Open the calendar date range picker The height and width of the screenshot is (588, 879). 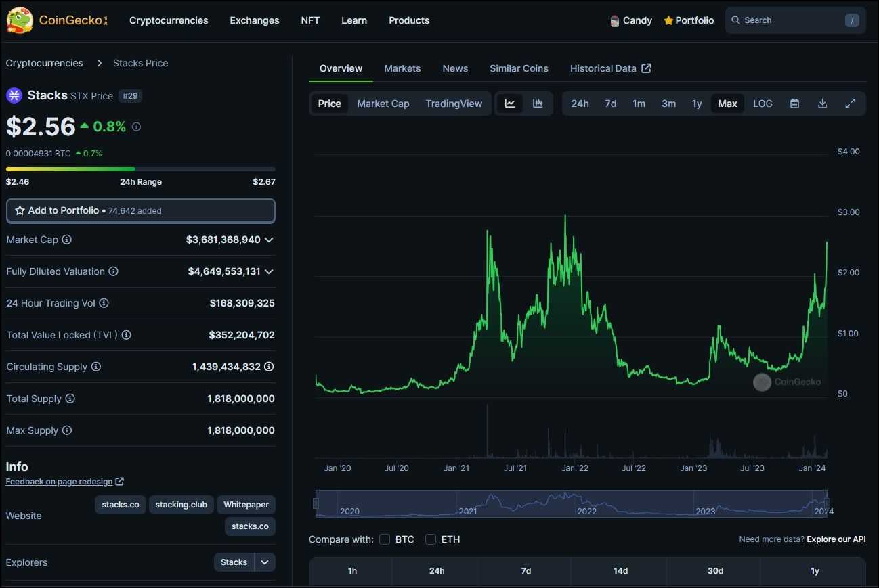[794, 104]
